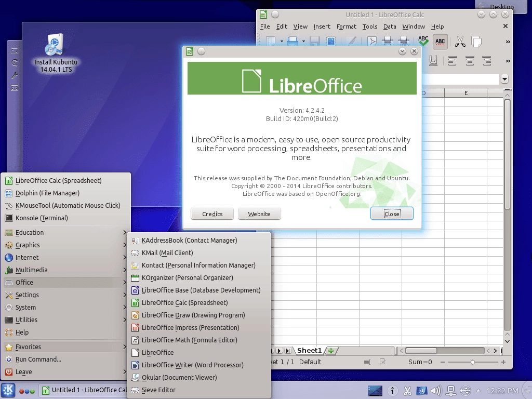Click the volume speaker tray icon

pyautogui.click(x=436, y=391)
